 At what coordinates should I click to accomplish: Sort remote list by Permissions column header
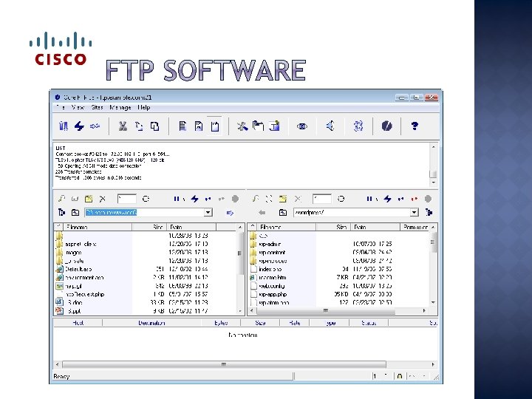[415, 227]
